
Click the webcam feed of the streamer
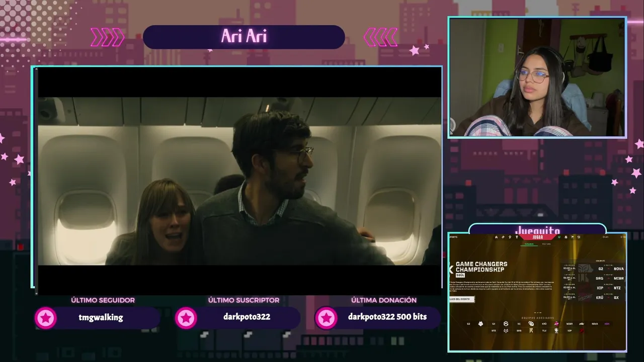(x=537, y=77)
